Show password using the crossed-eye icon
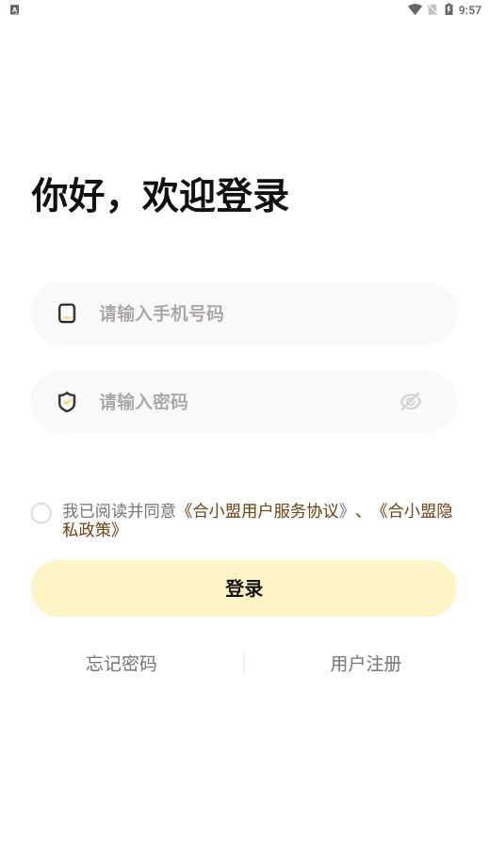488x868 pixels. (x=411, y=401)
